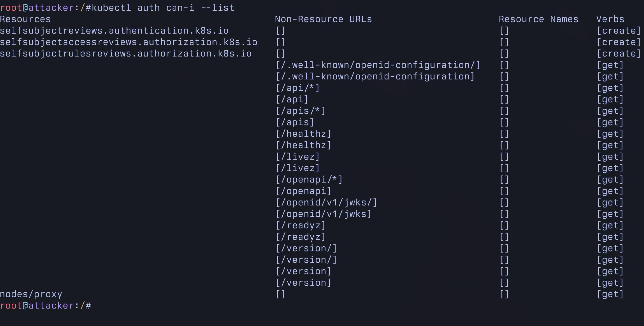The image size is (644, 326).
Task: Click the [/api/*] URL entry
Action: pyautogui.click(x=297, y=88)
